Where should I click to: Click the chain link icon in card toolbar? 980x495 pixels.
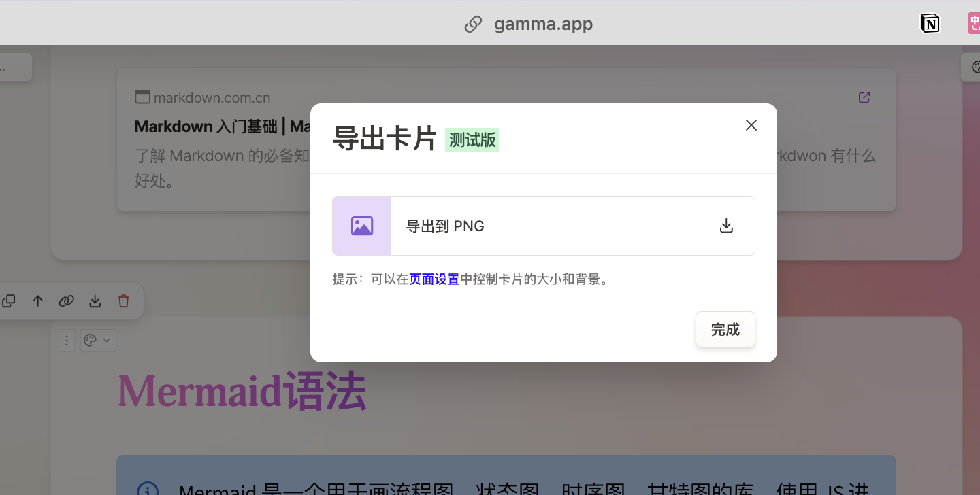(66, 301)
